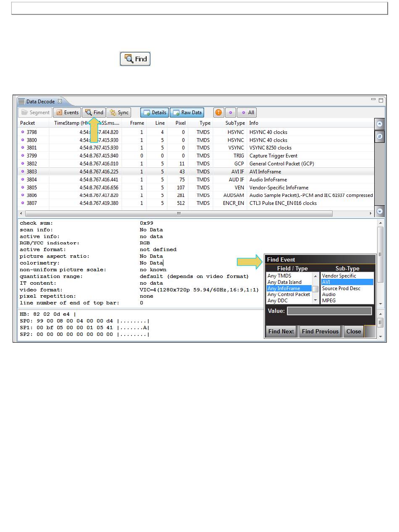
Task: Select packet 3805 Vendor-Specific InfoFrame row
Action: click(196, 188)
